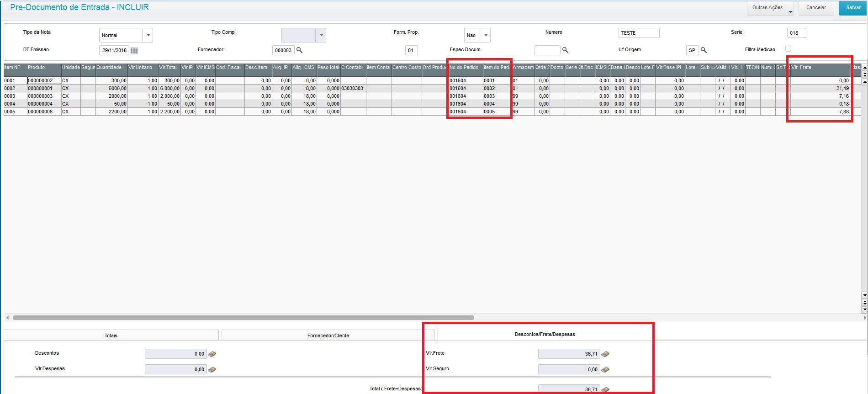The image size is (868, 394).
Task: Click the Espec.Docum. search magnifier icon
Action: (x=565, y=50)
